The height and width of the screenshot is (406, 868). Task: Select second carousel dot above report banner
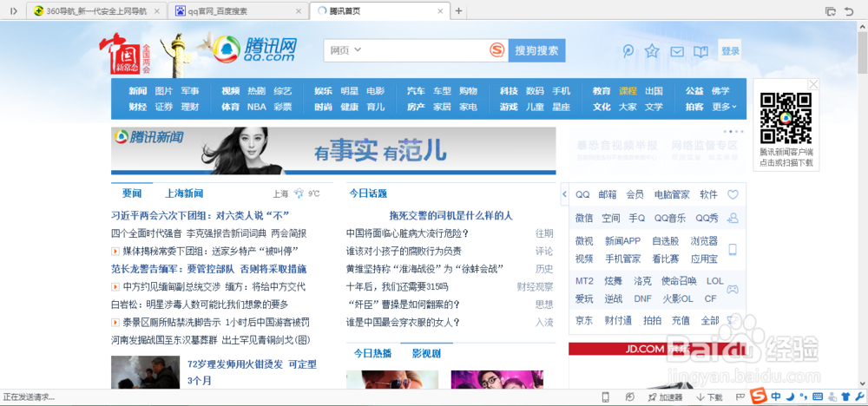pyautogui.click(x=731, y=132)
